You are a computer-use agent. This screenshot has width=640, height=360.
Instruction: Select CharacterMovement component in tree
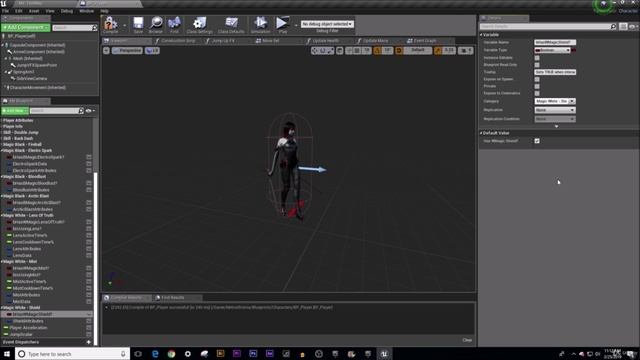point(37,87)
